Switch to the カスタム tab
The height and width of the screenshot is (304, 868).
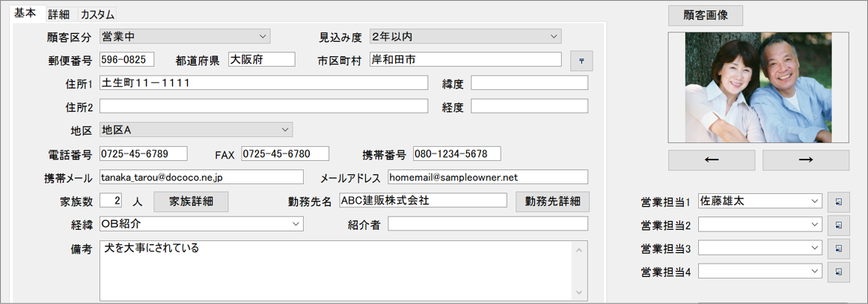point(97,15)
